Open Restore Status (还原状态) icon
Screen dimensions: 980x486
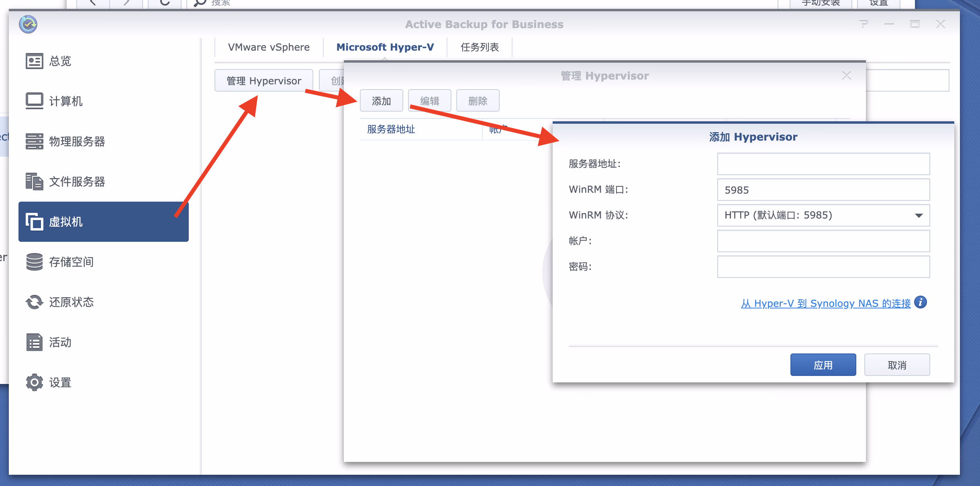pos(34,302)
